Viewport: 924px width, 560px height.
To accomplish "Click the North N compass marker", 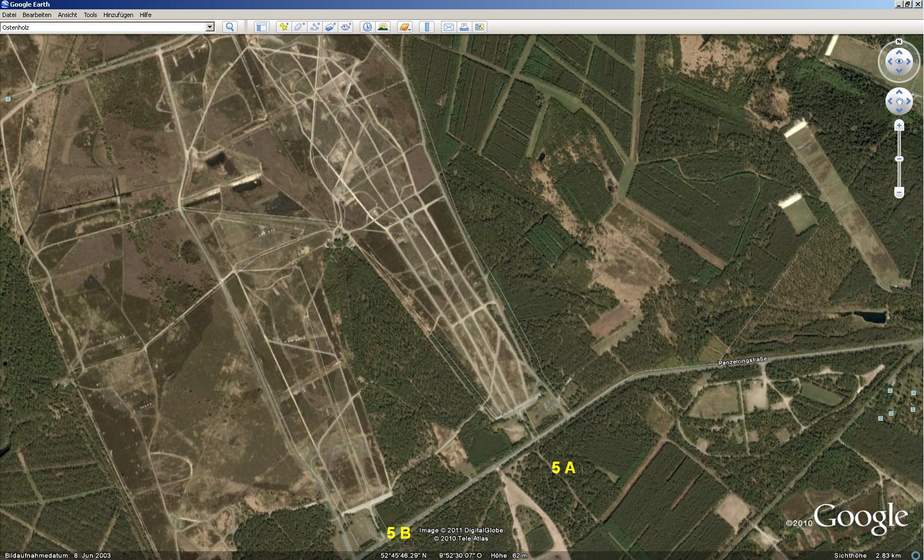I will (899, 42).
